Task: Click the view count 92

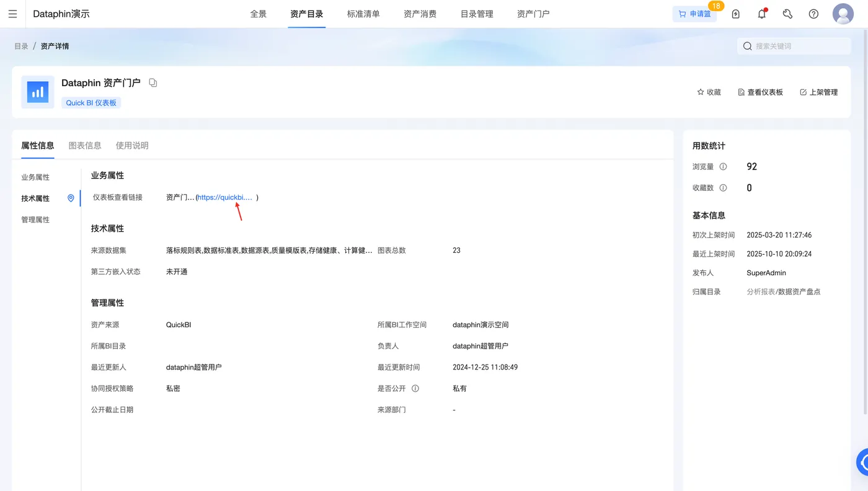Action: (x=751, y=167)
